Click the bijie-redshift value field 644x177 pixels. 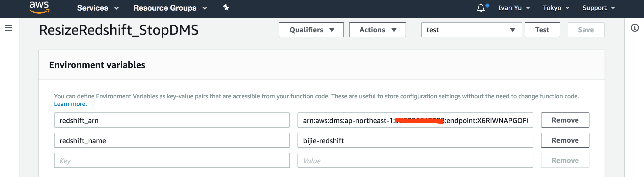coord(415,140)
